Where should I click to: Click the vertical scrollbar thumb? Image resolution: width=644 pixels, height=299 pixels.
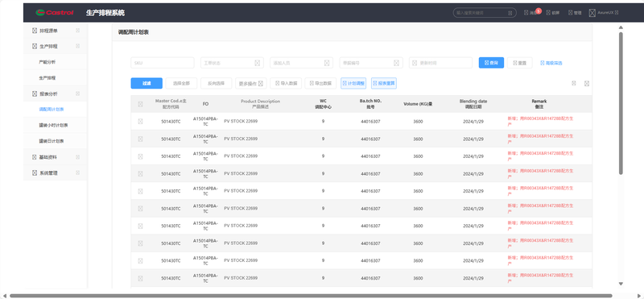pos(621,103)
